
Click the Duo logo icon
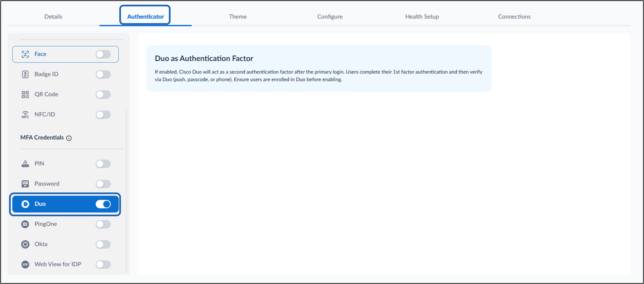point(25,204)
